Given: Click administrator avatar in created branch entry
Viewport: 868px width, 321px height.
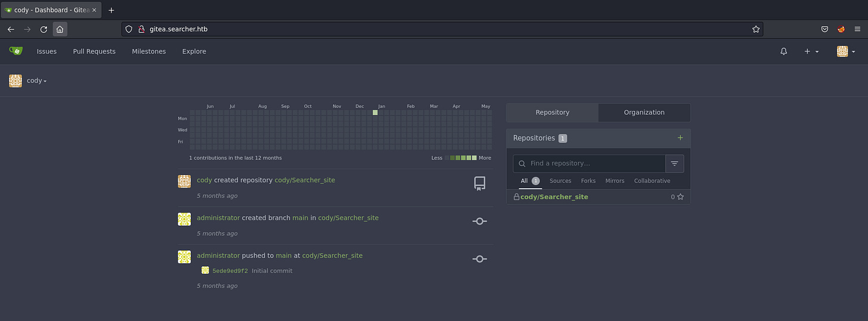Looking at the screenshot, I should pyautogui.click(x=184, y=219).
